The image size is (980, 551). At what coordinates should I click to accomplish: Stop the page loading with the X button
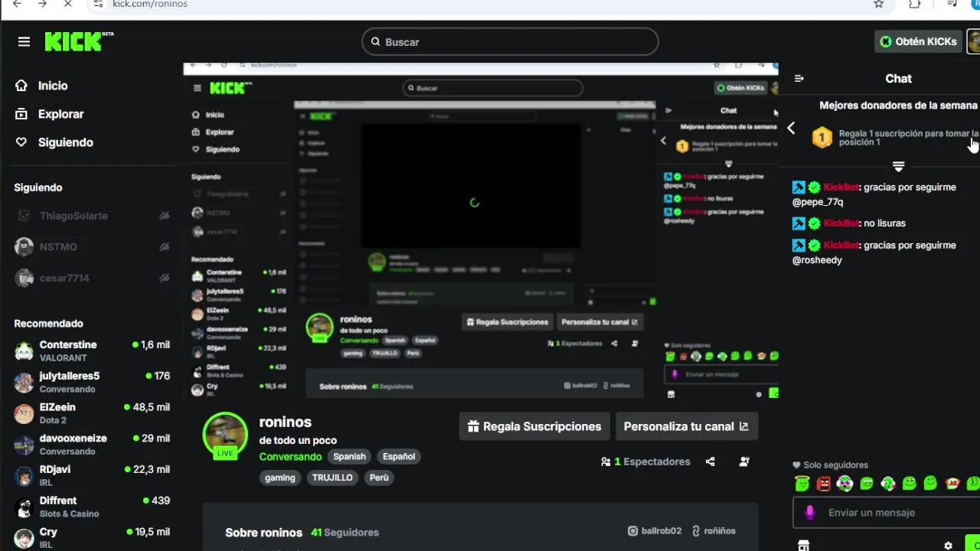tap(67, 4)
